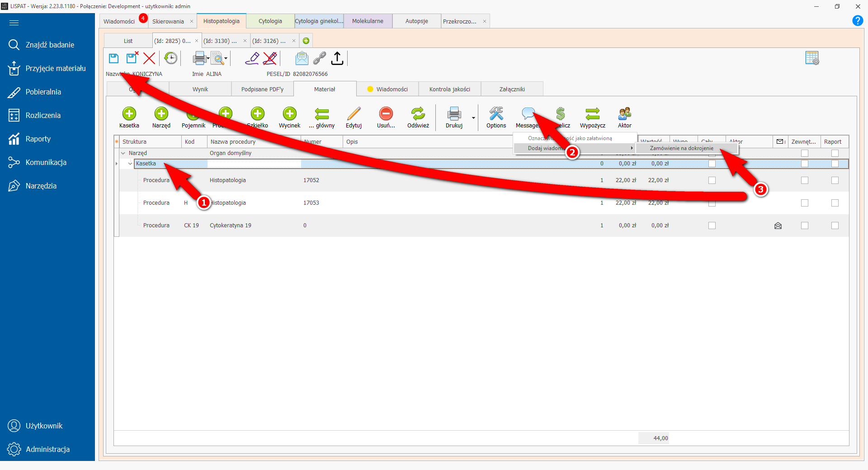Click the Wiadomości tab with yellow dot
This screenshot has height=470, width=868.
(387, 89)
